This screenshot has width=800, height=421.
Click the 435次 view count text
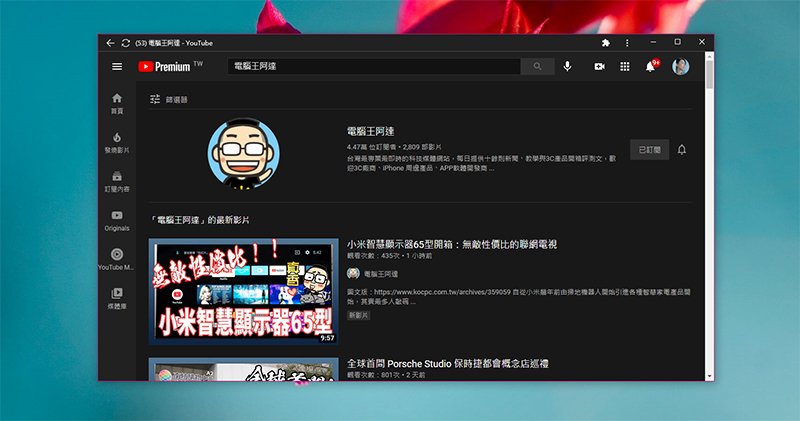click(x=373, y=256)
